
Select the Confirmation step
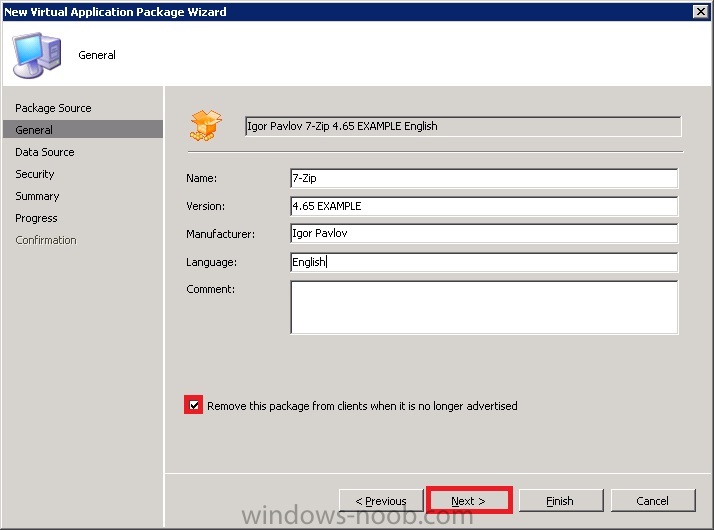pyautogui.click(x=46, y=240)
